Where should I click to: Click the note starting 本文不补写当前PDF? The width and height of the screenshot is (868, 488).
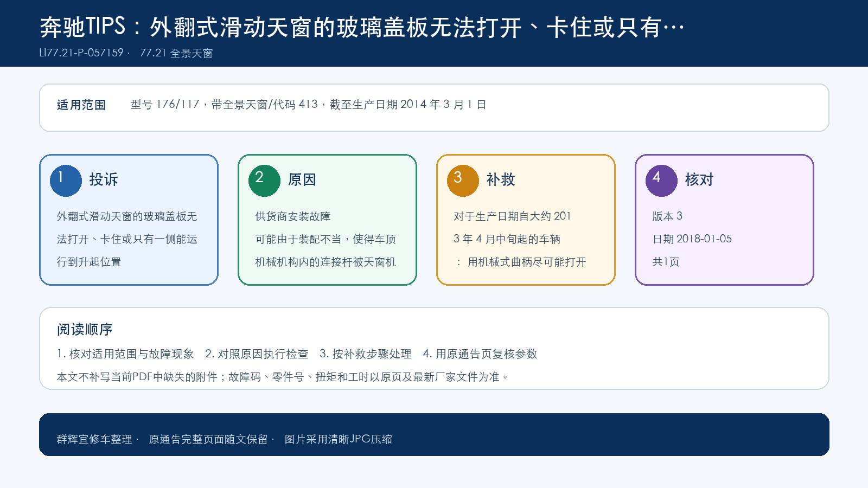pyautogui.click(x=283, y=377)
